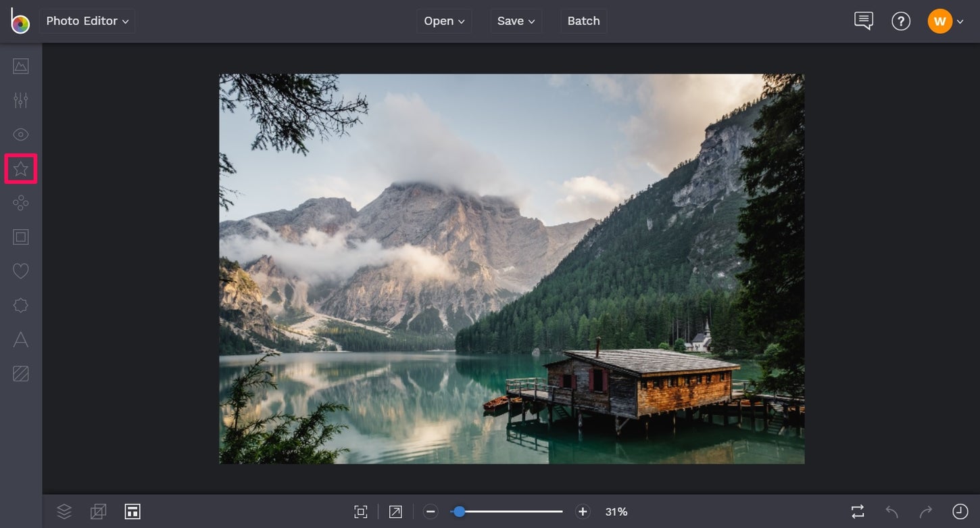Open the Touch Up eye icon tool
Viewport: 980px width, 528px height.
pos(20,134)
